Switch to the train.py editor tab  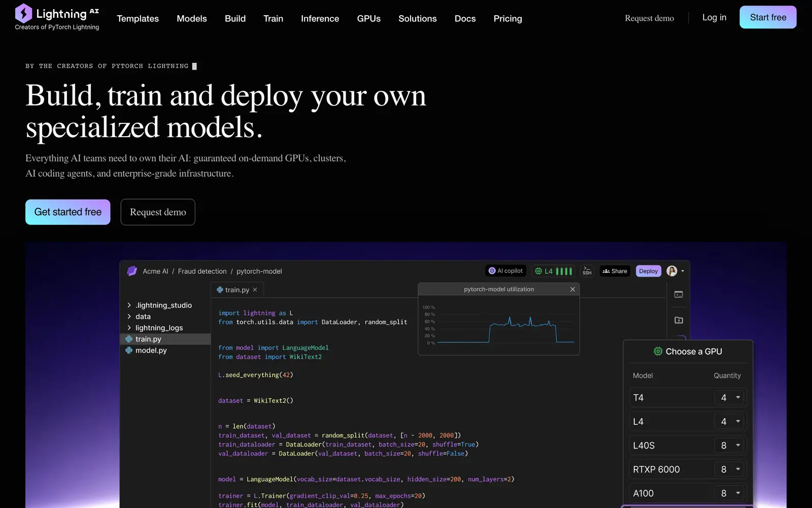[x=237, y=290]
